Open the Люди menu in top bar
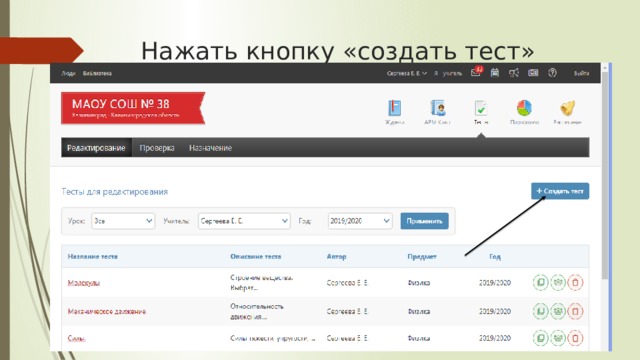 68,73
